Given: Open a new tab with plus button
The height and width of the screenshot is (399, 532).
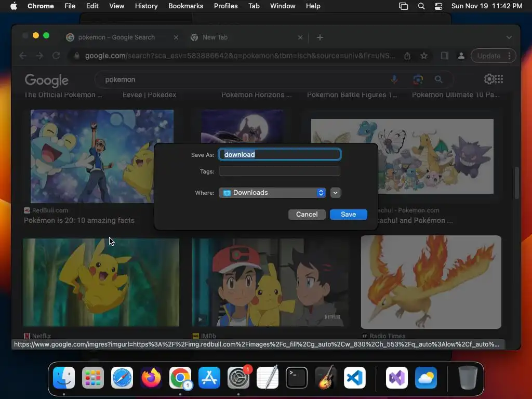Looking at the screenshot, I should [x=320, y=37].
